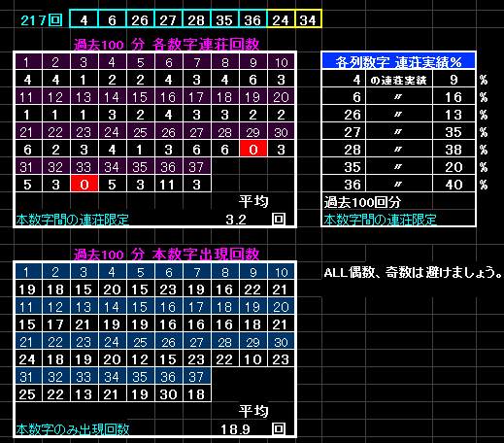Click the 過去100 分 各数字連荘回数 title
This screenshot has height=443, width=504.
166,45
